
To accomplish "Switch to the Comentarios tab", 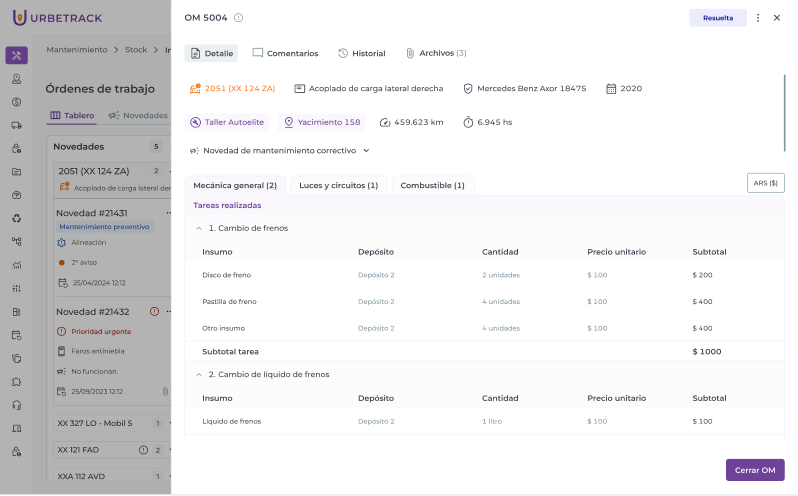I will (x=285, y=53).
